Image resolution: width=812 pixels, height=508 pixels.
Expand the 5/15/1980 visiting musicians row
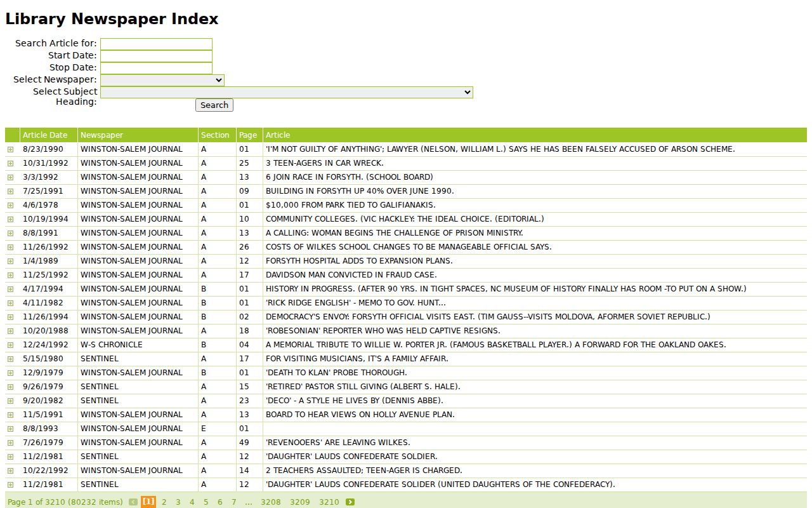10,359
